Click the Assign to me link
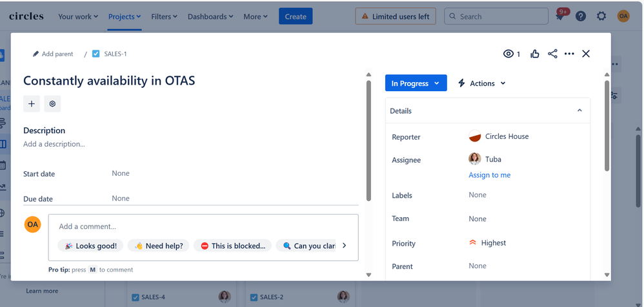 (x=490, y=175)
